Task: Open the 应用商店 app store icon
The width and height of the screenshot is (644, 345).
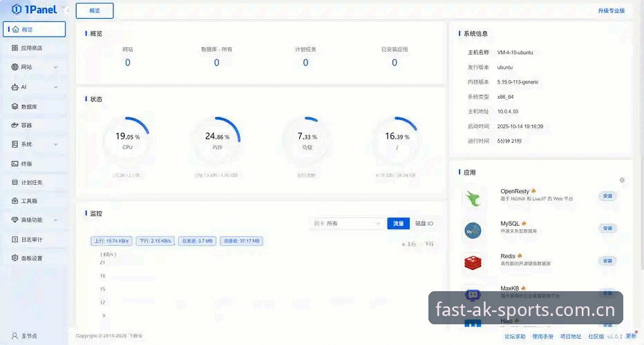Action: (x=15, y=48)
